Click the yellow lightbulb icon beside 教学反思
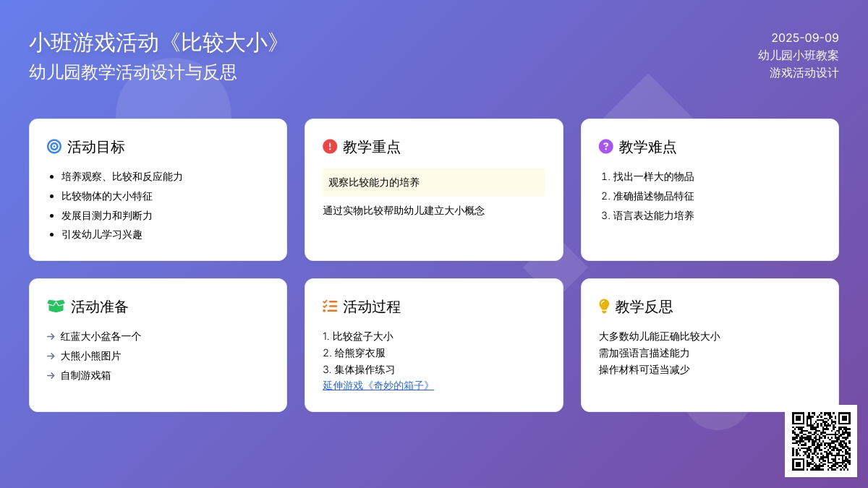Screen dimensions: 868x488 (604, 307)
